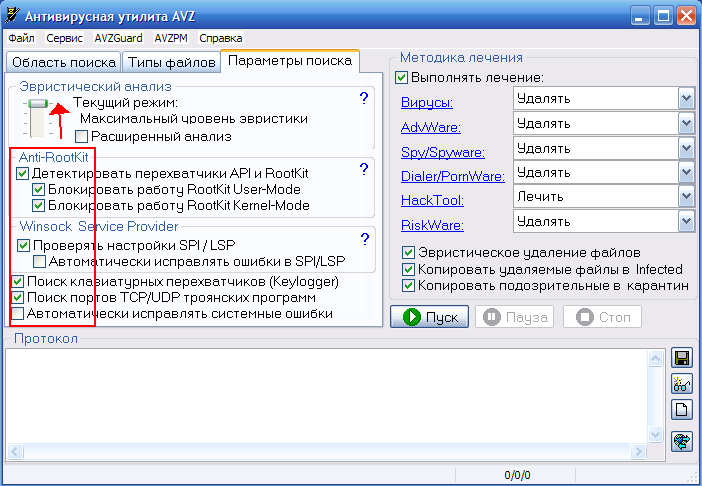Minimize the AVZ window
Image resolution: width=702 pixels, height=486 pixels.
640,17
